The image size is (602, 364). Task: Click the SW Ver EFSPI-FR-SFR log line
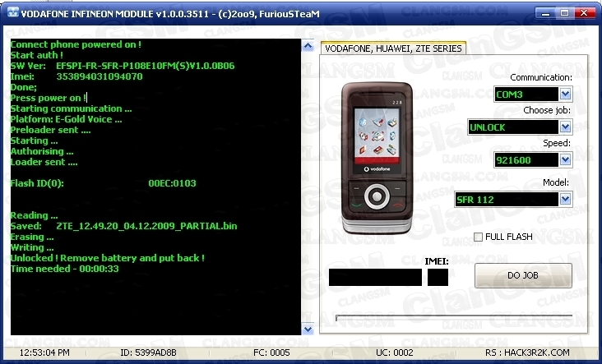(x=123, y=66)
